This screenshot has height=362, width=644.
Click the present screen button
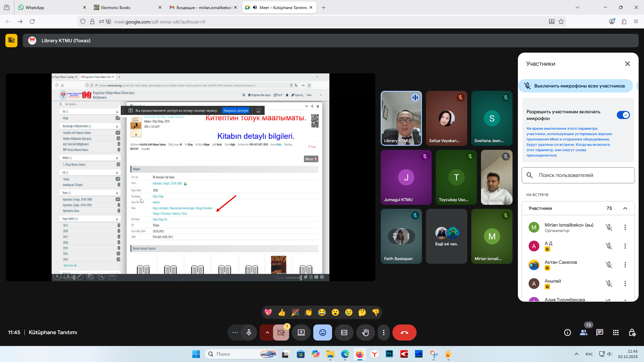coord(301,333)
